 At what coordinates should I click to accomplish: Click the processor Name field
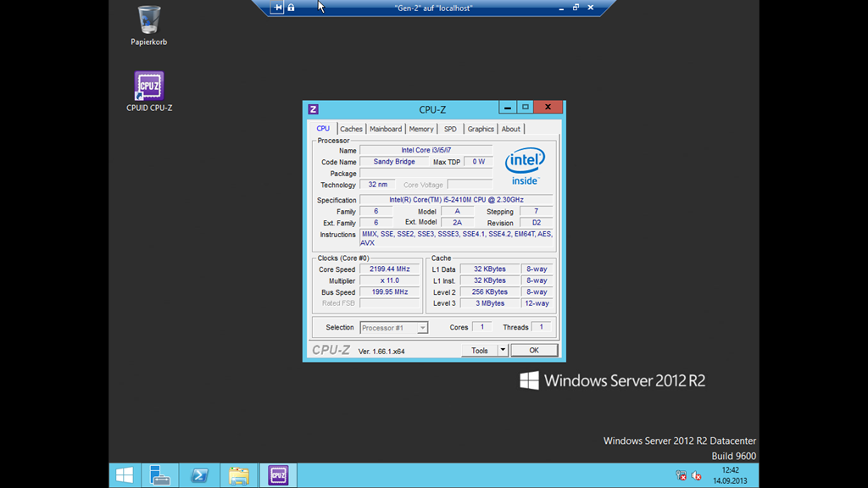click(426, 150)
